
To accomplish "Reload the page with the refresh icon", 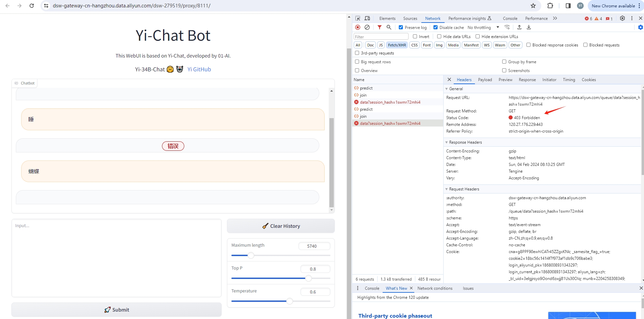I will coord(32,6).
